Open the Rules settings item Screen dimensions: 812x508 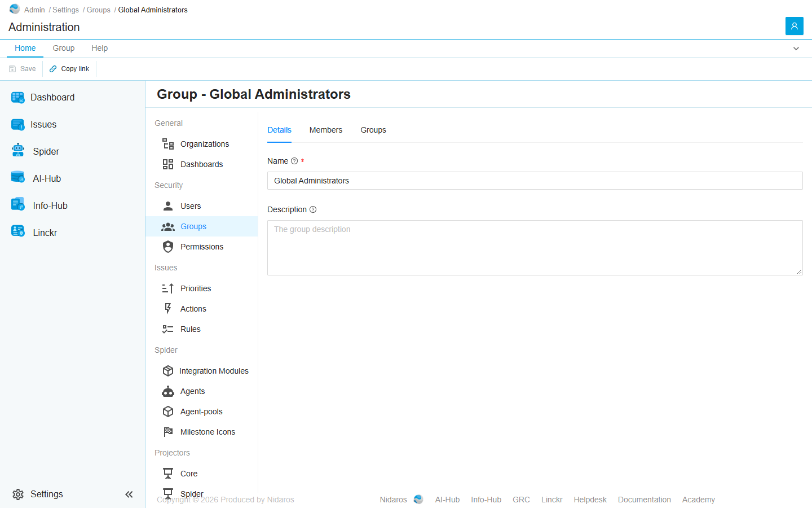click(x=202, y=329)
